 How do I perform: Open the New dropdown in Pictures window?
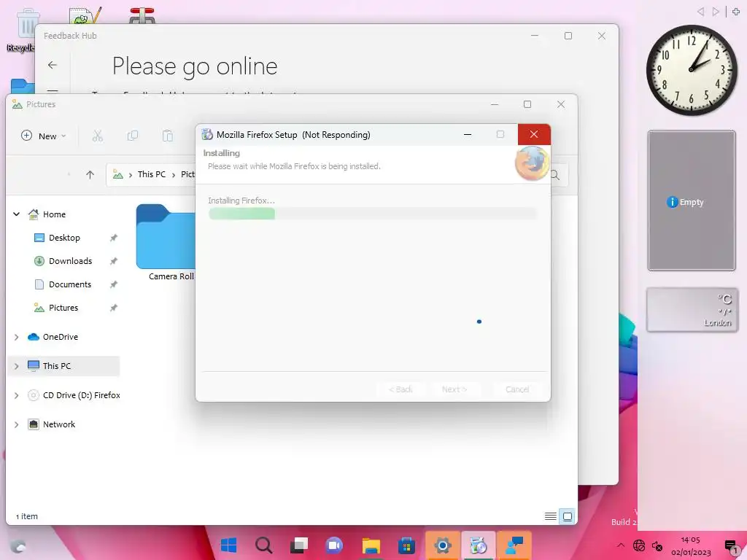43,136
